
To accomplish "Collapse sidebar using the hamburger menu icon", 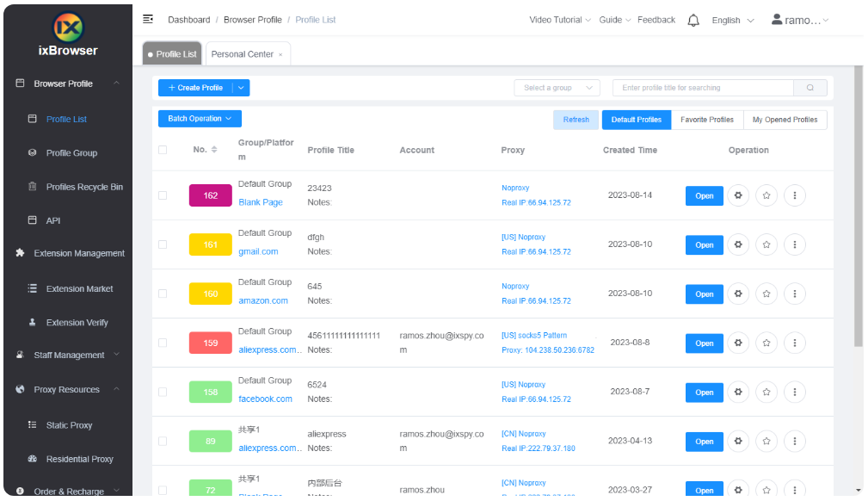I will click(148, 19).
